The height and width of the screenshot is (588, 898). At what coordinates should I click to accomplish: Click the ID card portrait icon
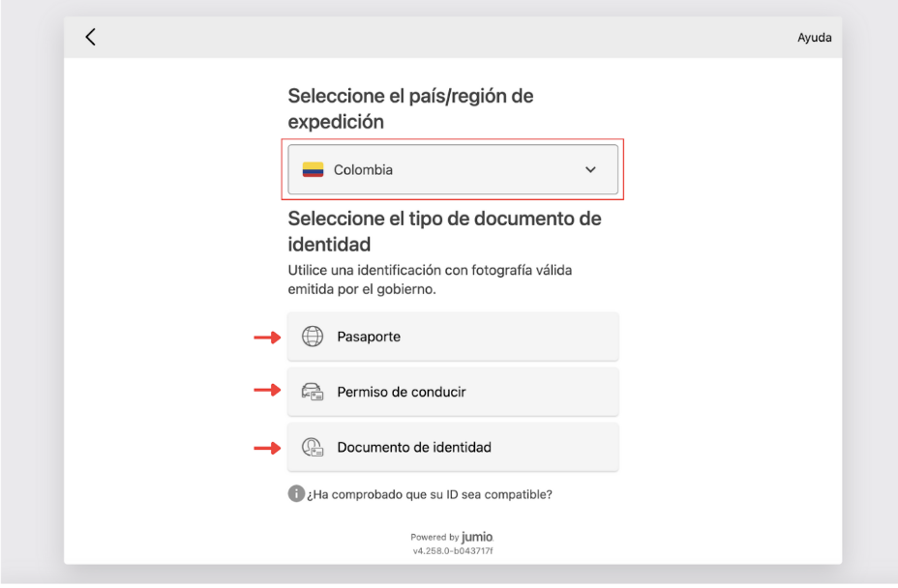coord(312,447)
